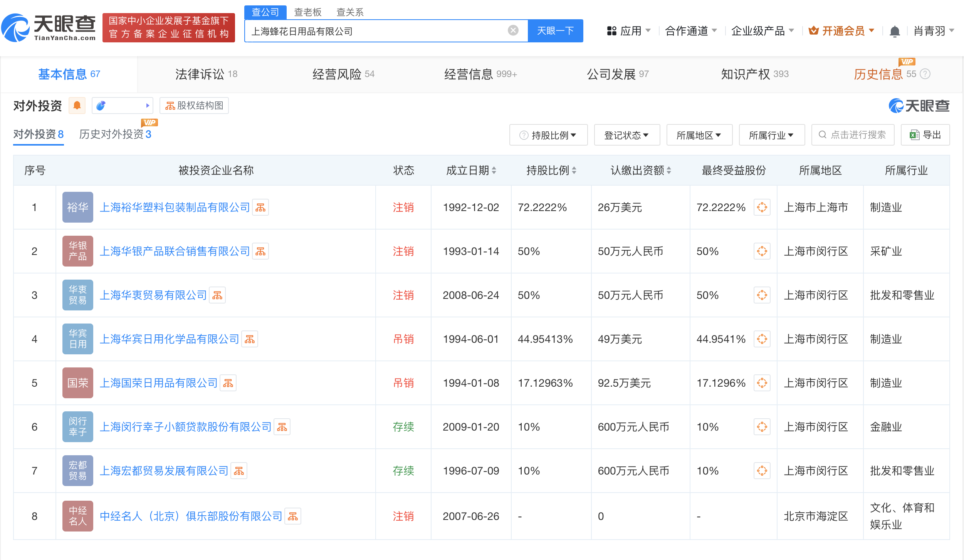This screenshot has width=964, height=560.
Task: Click the blue assistant icon button beside bell
Action: click(123, 106)
